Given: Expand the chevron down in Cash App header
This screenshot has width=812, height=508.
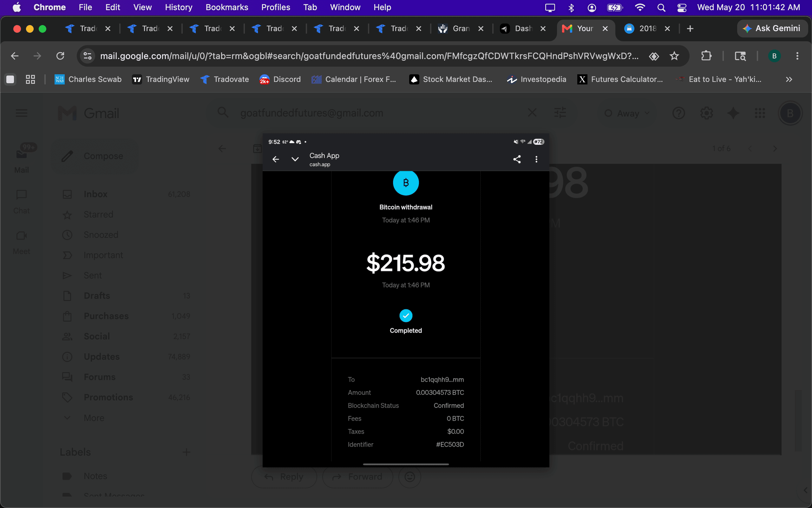Looking at the screenshot, I should pos(295,159).
